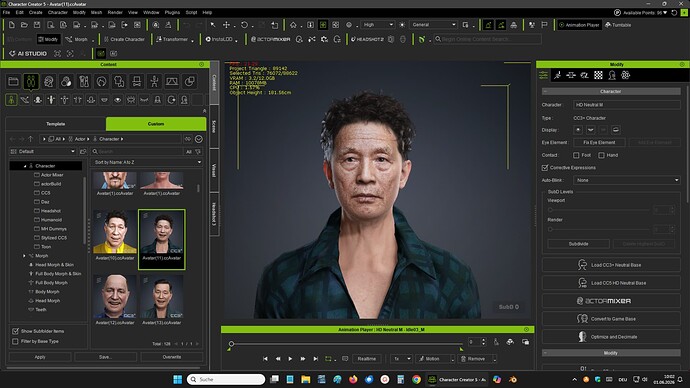Toggle the Modify panel button in toolbar
Screen dimensions: 690x388
click(x=48, y=39)
